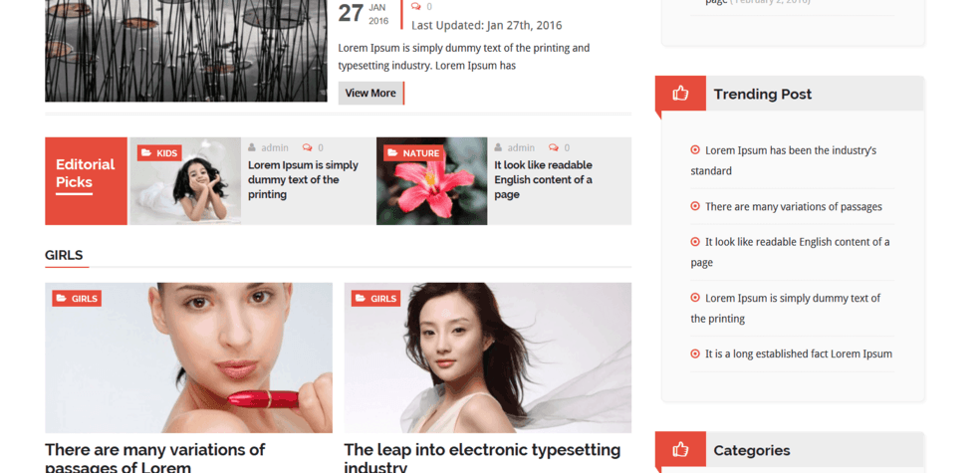The image size is (980, 473).
Task: Open 'The leap into electronic typesetting industry' post
Action: click(482, 459)
